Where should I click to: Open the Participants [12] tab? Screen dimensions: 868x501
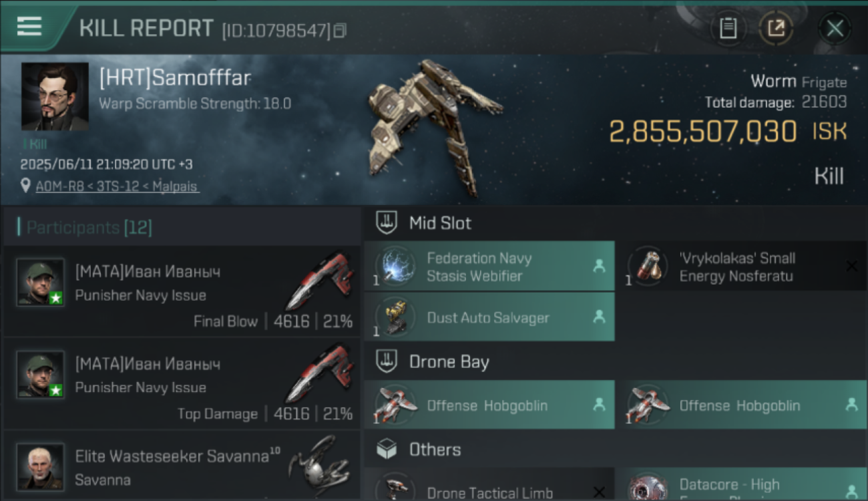89,228
